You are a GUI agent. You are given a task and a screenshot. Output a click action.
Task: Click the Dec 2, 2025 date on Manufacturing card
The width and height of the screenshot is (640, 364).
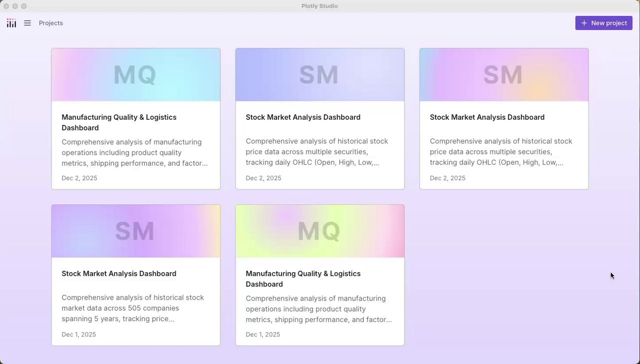(79, 178)
